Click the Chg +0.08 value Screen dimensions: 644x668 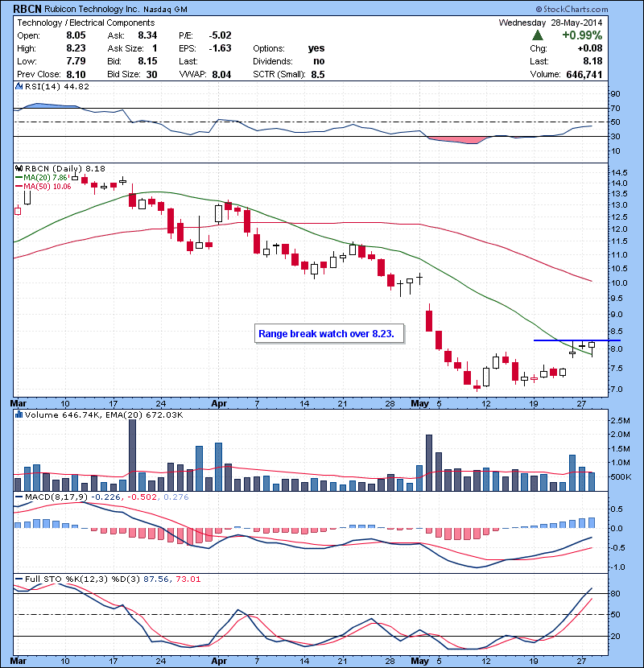[x=590, y=48]
